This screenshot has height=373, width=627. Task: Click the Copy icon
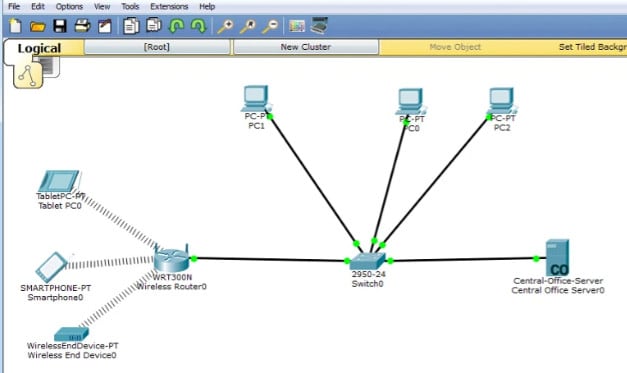point(131,26)
